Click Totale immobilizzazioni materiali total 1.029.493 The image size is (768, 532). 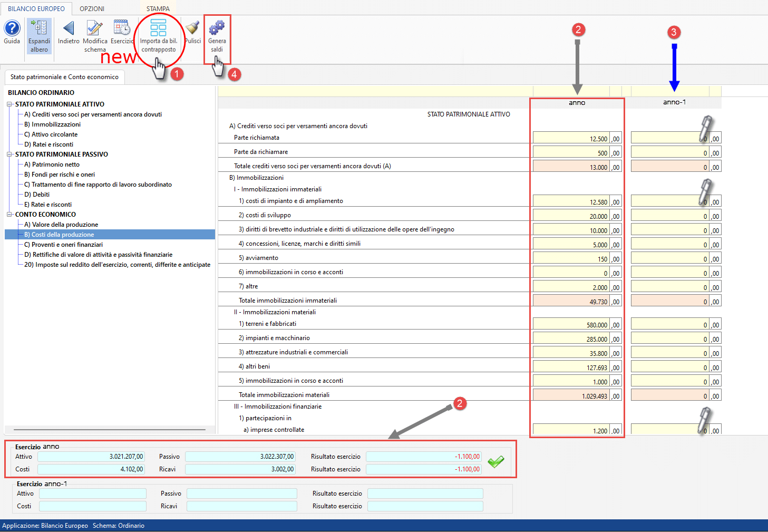(x=571, y=395)
